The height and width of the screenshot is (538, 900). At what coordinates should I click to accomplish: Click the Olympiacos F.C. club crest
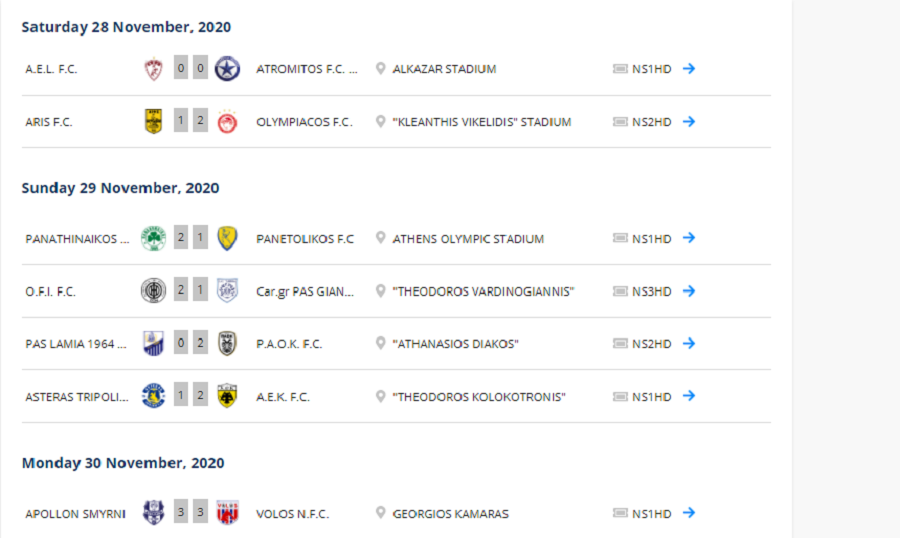click(227, 122)
